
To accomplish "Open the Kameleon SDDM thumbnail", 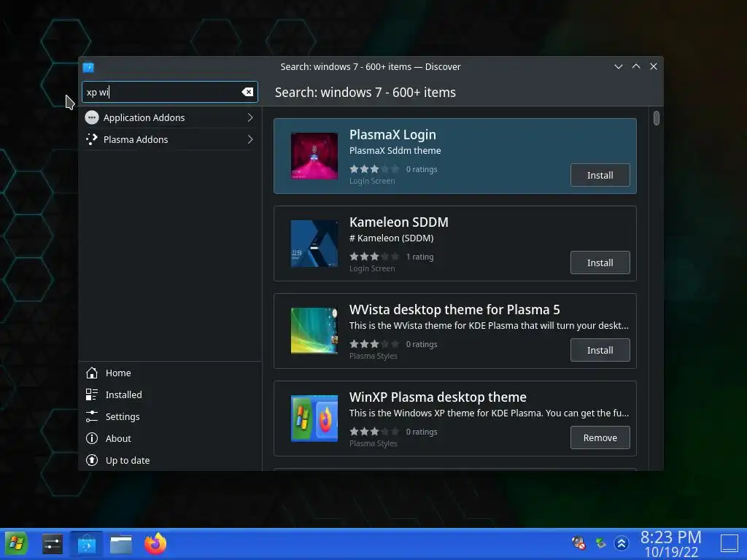I will pyautogui.click(x=314, y=244).
